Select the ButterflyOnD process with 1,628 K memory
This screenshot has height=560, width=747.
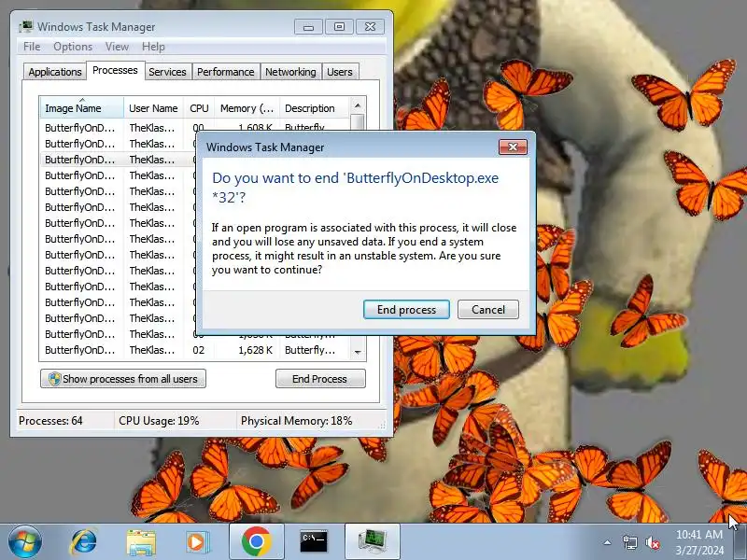[x=195, y=350]
